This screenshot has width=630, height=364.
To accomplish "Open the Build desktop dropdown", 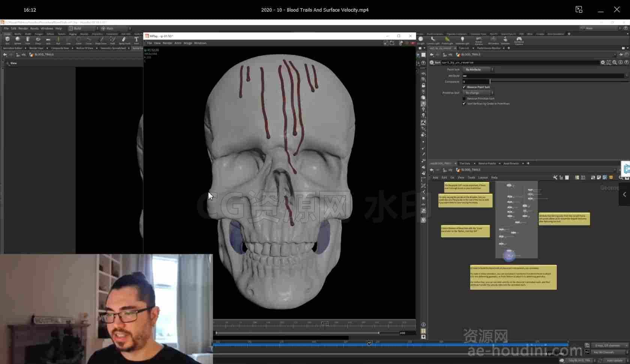I will [x=83, y=28].
